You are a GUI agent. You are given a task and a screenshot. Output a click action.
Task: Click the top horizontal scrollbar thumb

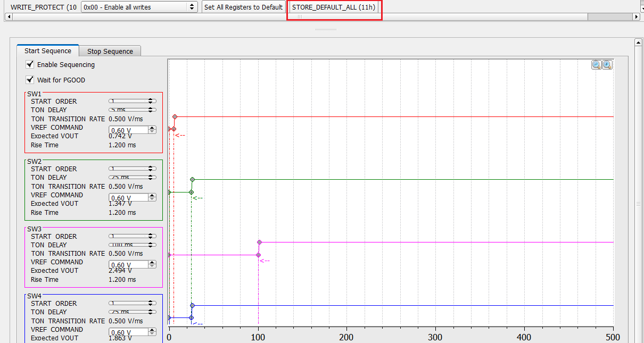pyautogui.click(x=300, y=17)
